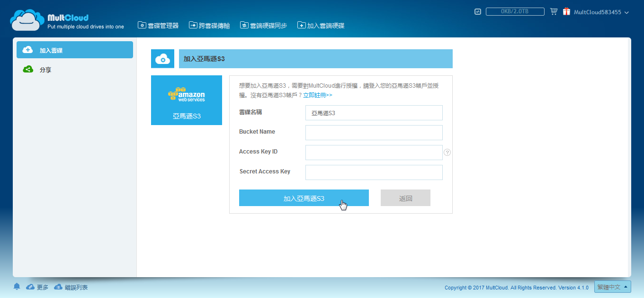Focus the Secret Access Key input field
This screenshot has height=298, width=644.
click(374, 172)
